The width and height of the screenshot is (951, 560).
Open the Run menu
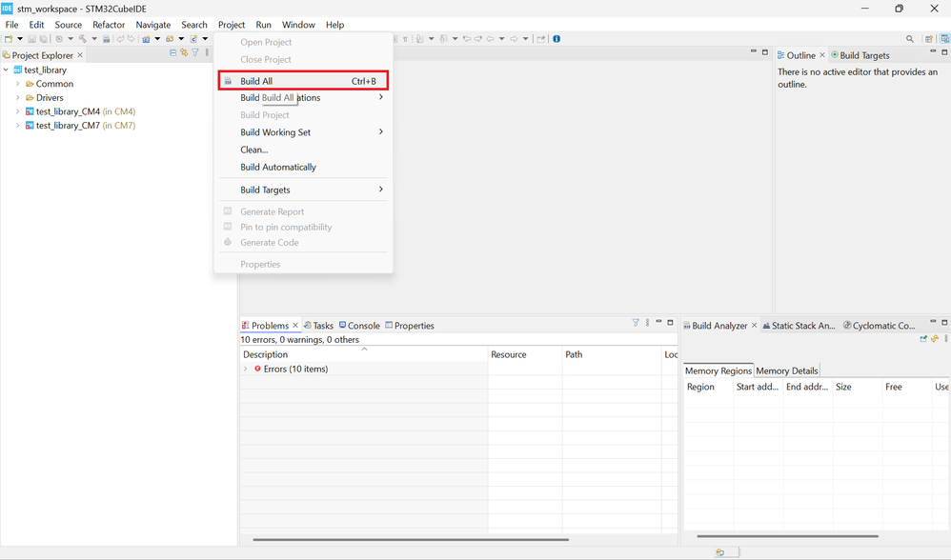pyautogui.click(x=263, y=25)
